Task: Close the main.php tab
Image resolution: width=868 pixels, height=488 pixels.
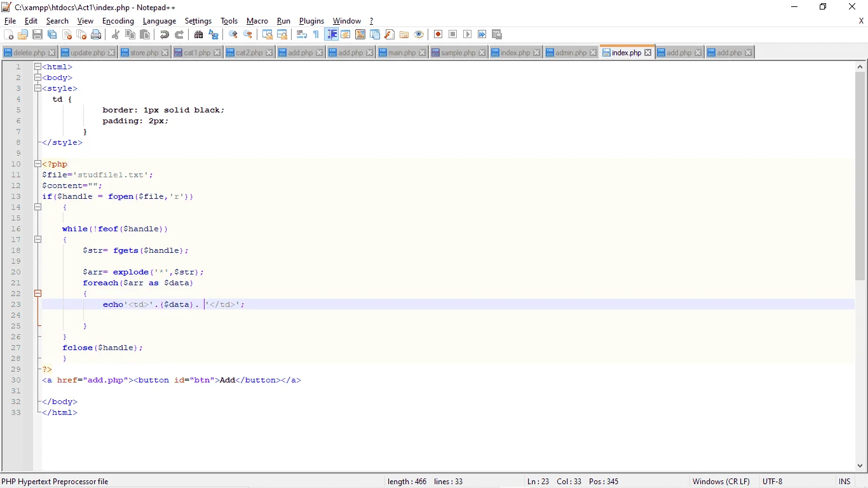Action: tap(422, 53)
